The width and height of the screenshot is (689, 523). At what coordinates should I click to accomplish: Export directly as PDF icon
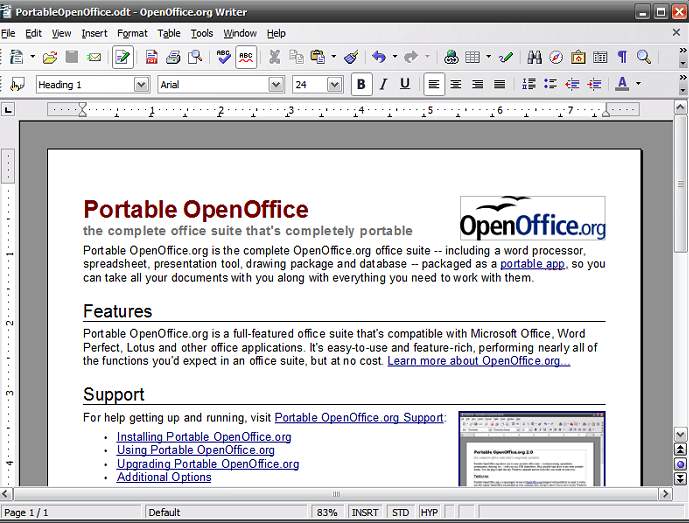pos(152,57)
